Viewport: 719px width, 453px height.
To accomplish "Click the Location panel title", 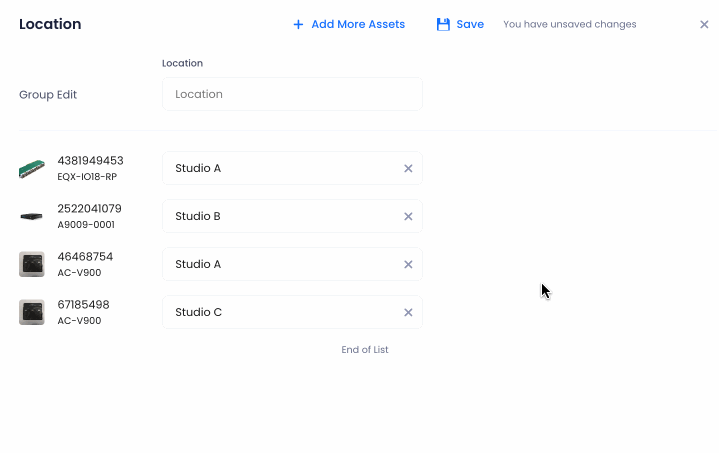I will [50, 24].
